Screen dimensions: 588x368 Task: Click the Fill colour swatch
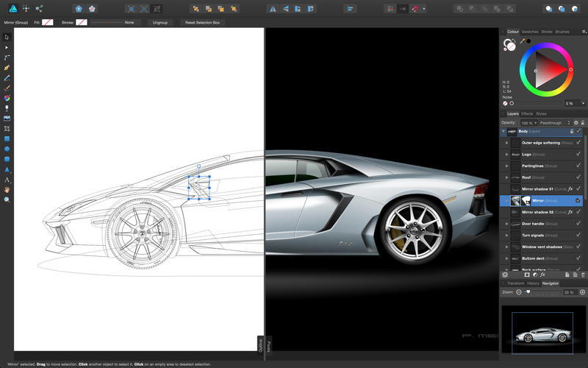pyautogui.click(x=47, y=23)
